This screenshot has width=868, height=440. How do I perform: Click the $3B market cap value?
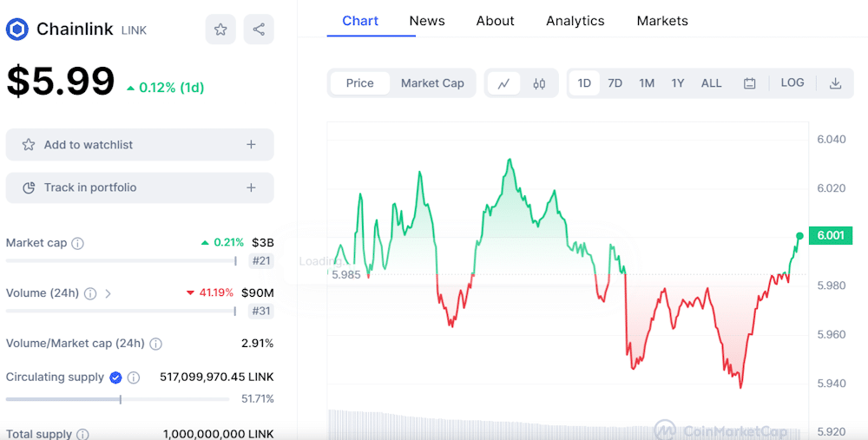262,243
